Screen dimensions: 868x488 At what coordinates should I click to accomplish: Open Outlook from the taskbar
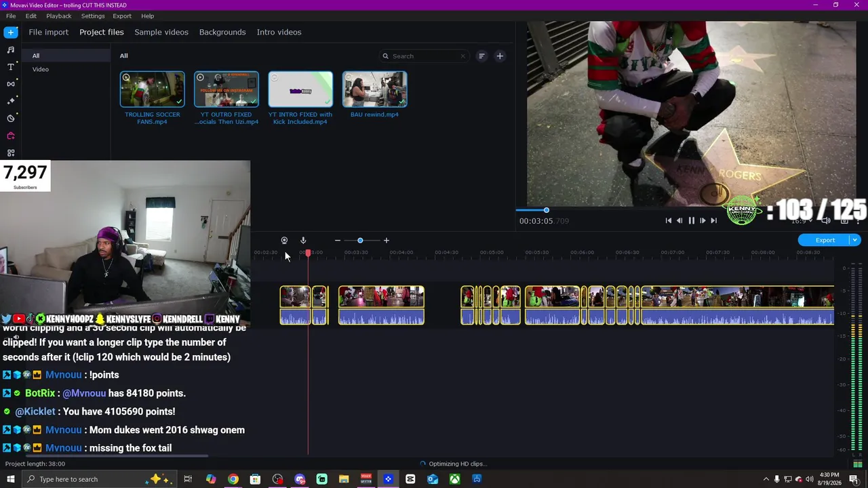432,479
